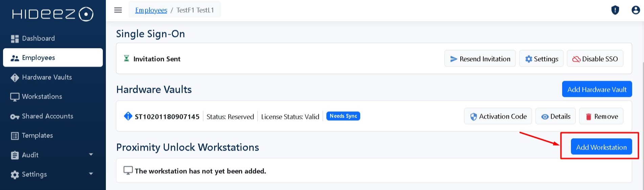Screen dimensions: 644x190
Task: Click the Employees breadcrumb link
Action: pyautogui.click(x=151, y=10)
